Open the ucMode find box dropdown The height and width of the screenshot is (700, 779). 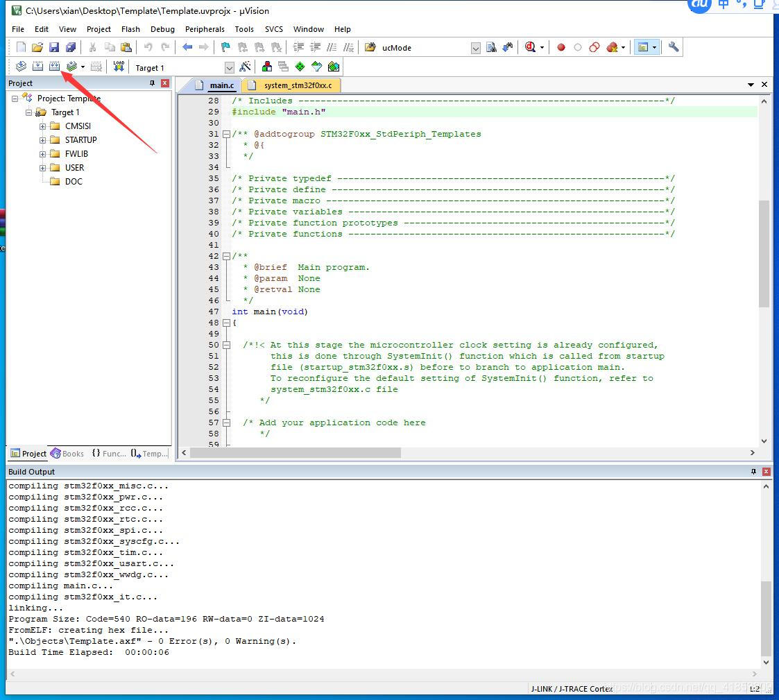point(475,48)
